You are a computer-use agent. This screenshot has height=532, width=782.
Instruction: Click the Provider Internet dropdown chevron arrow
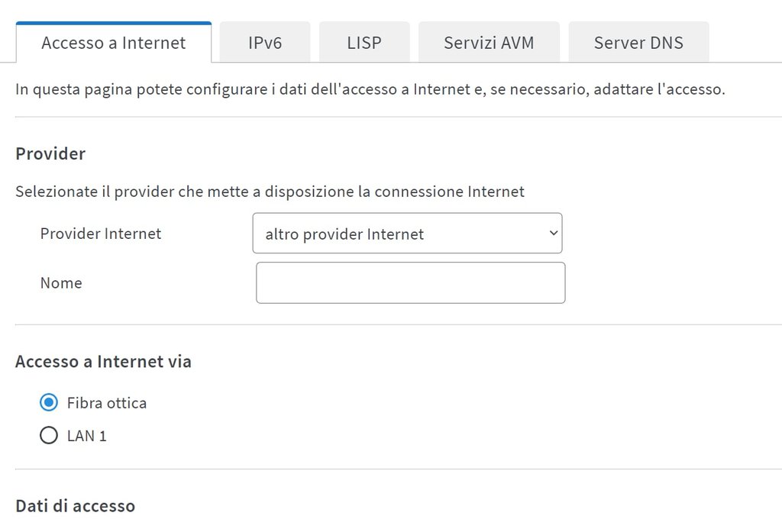(x=554, y=234)
